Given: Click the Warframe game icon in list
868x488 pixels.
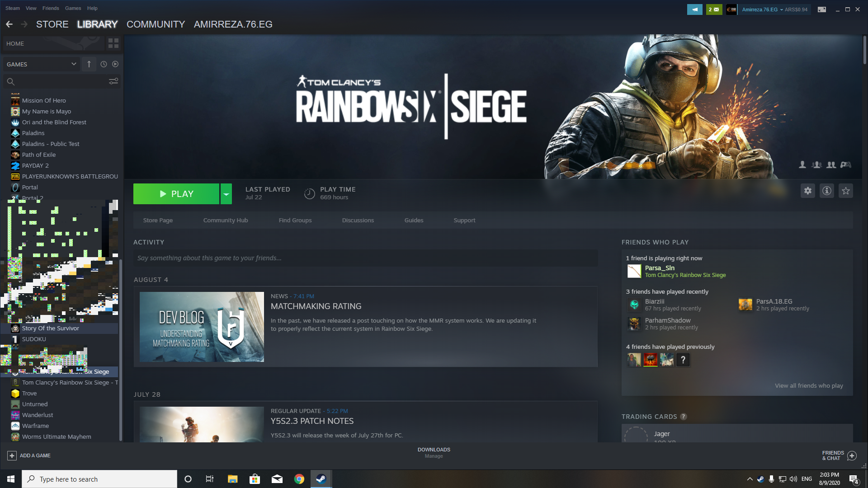Looking at the screenshot, I should coord(15,426).
